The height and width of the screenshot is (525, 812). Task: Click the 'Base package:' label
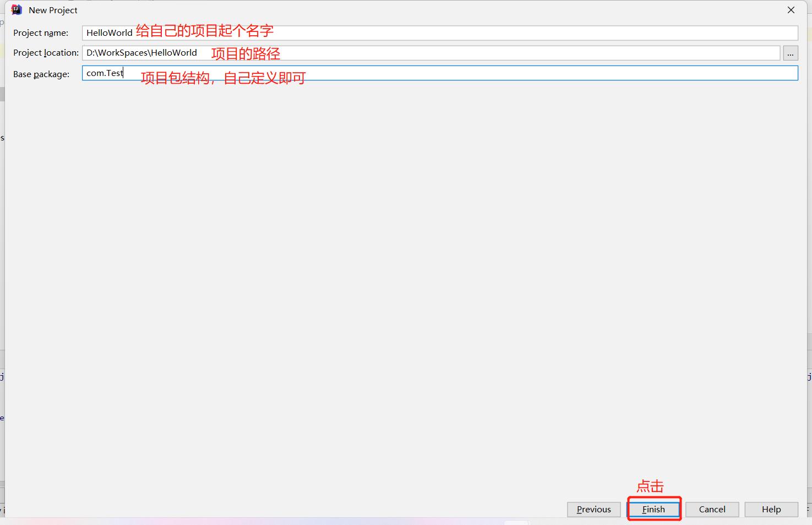pyautogui.click(x=41, y=74)
